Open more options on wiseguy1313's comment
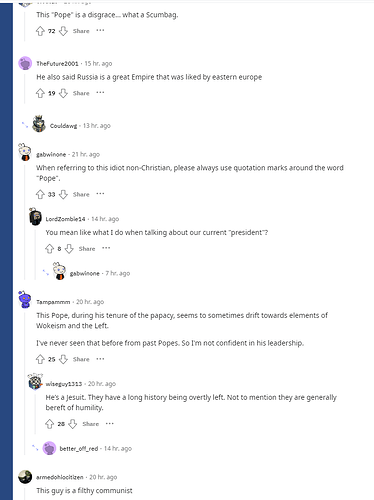This screenshot has width=374, height=500. tap(110, 424)
